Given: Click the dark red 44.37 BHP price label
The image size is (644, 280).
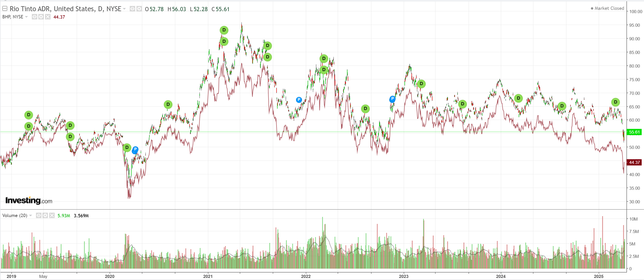Looking at the screenshot, I should [634, 162].
